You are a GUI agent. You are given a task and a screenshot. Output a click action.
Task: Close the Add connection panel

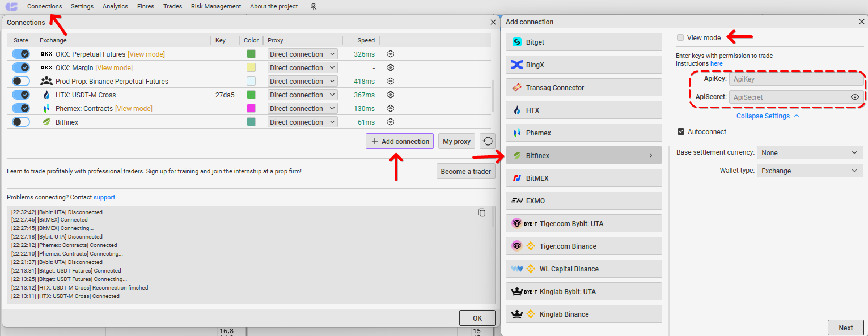862,22
